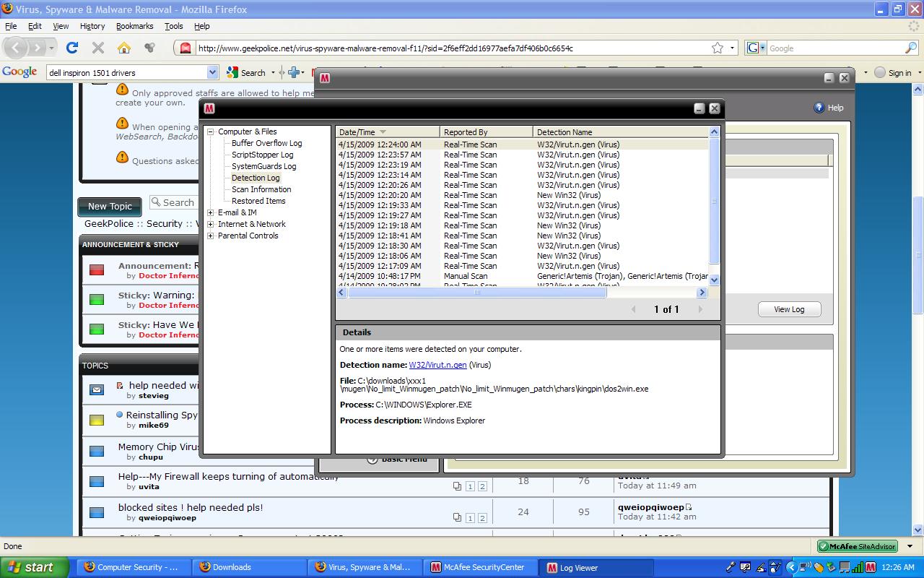The image size is (924, 578).
Task: Select Scan Information in tree
Action: pos(261,189)
